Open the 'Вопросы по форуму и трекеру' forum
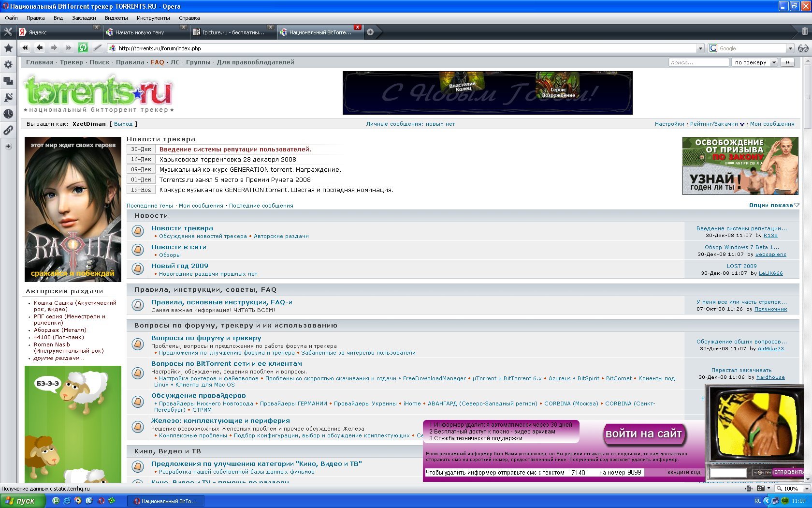Screen dimensions: 812x508 [x=206, y=338]
